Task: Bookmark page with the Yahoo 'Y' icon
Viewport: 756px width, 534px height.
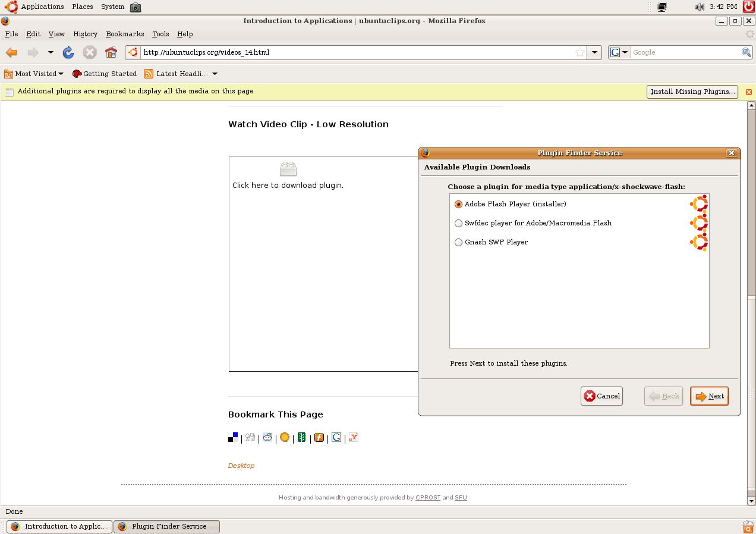Action: pos(354,437)
